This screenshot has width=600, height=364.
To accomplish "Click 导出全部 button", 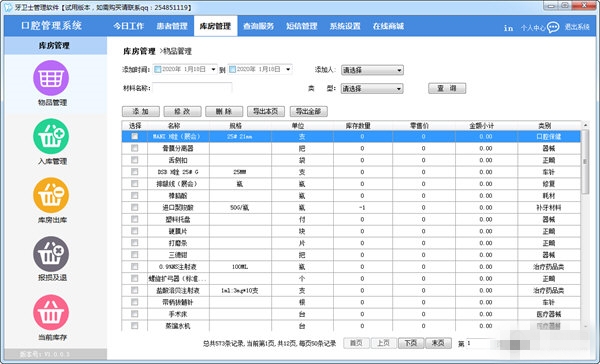I will [x=308, y=111].
